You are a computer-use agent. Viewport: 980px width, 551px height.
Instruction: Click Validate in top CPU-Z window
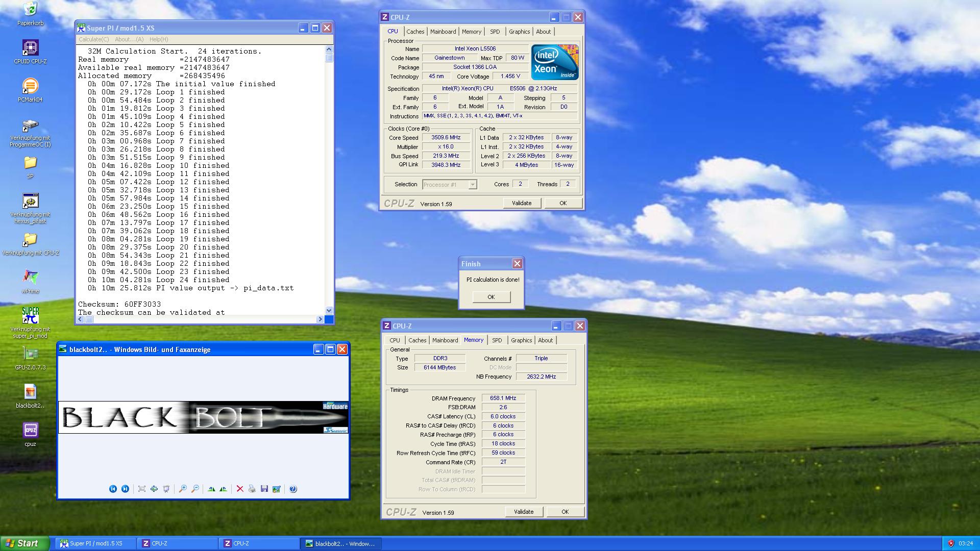pyautogui.click(x=522, y=203)
